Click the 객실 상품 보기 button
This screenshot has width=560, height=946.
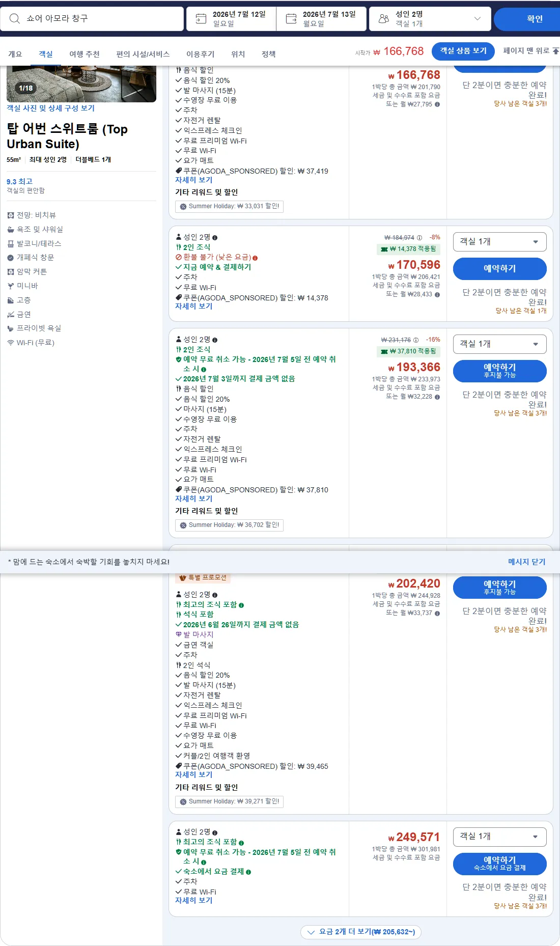(463, 51)
